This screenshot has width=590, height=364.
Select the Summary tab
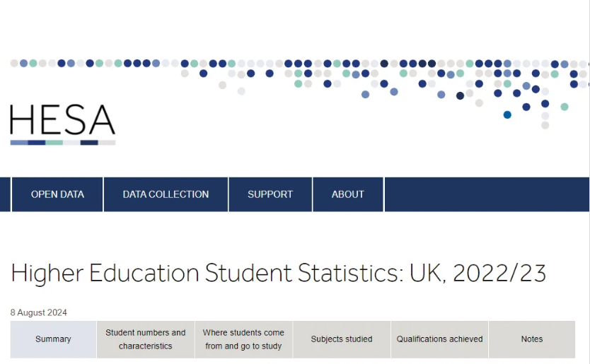[53, 339]
